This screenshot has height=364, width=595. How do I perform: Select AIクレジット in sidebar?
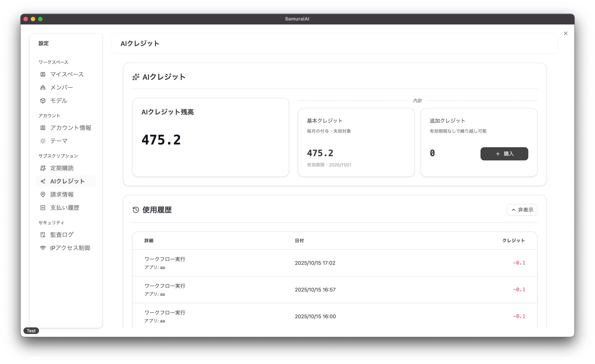pos(67,181)
